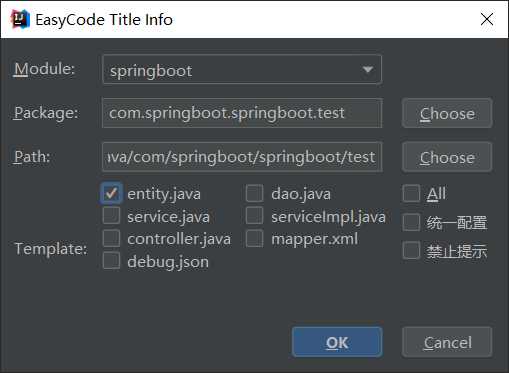Click the Package text field
The height and width of the screenshot is (373, 509).
[242, 113]
